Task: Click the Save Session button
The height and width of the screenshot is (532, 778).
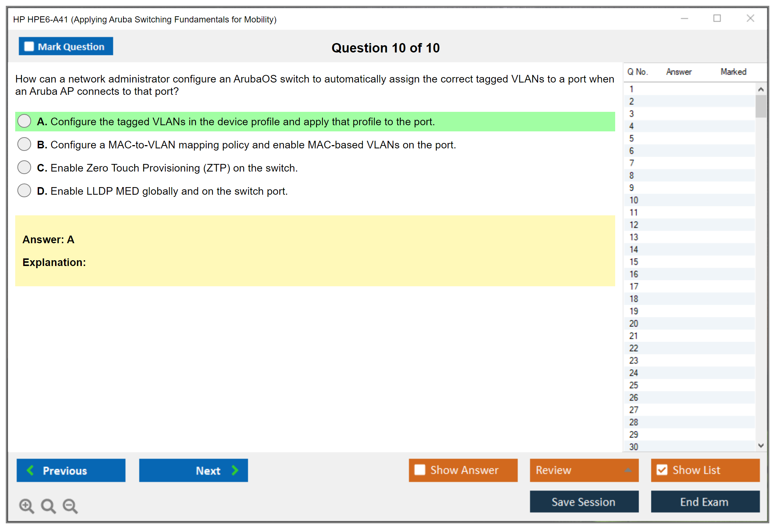Action: (584, 502)
